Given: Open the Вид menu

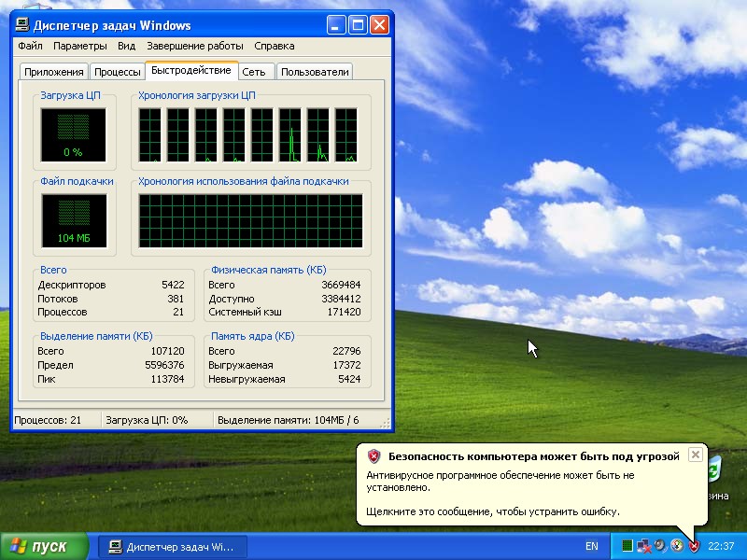Looking at the screenshot, I should [127, 46].
